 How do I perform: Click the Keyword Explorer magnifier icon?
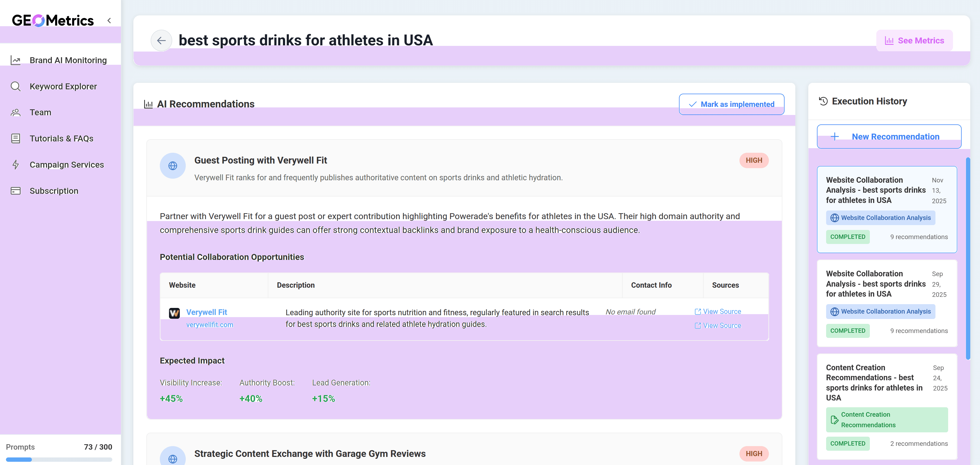[x=16, y=86]
